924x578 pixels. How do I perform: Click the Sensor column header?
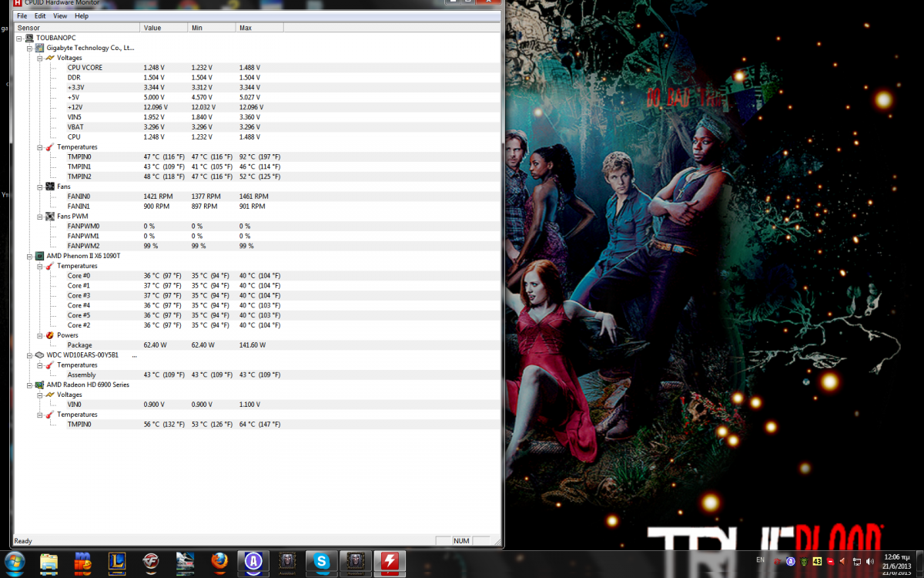[78, 28]
